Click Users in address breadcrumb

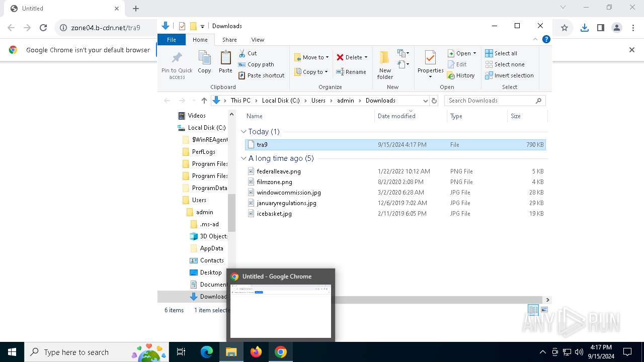point(318,101)
